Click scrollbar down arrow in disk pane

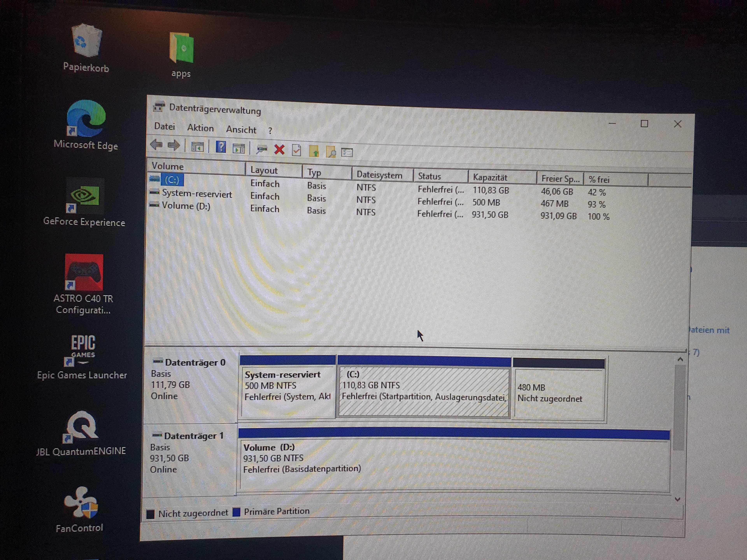pyautogui.click(x=677, y=499)
